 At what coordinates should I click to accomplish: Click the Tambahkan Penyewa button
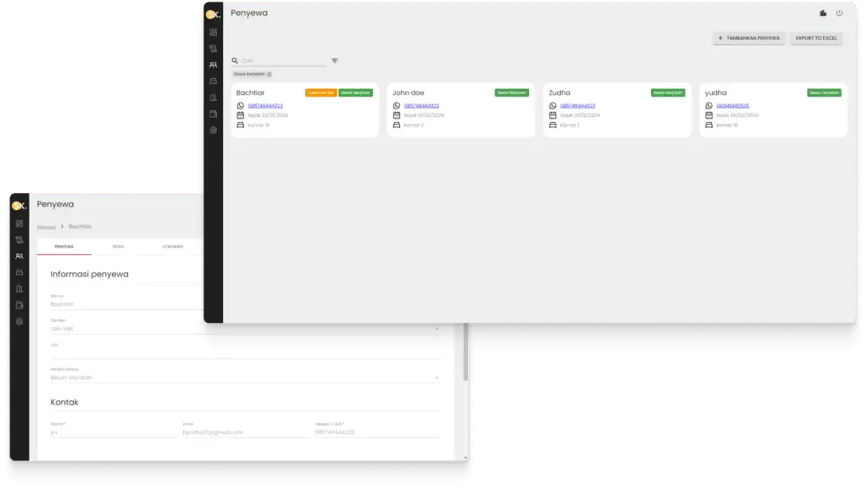(x=748, y=38)
